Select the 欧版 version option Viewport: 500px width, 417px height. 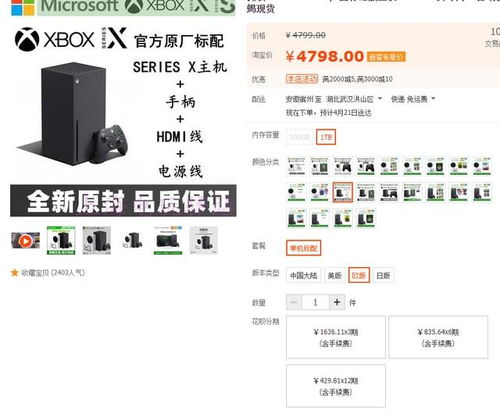359,275
